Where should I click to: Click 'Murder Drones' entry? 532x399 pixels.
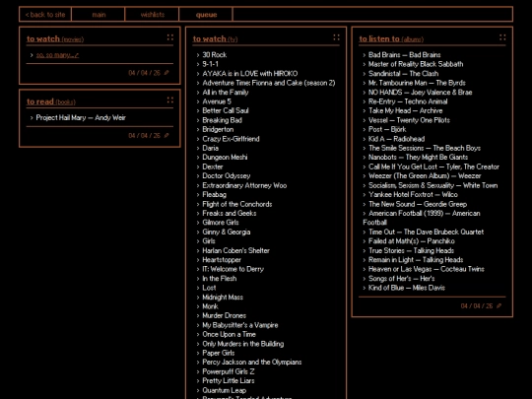[x=224, y=315]
